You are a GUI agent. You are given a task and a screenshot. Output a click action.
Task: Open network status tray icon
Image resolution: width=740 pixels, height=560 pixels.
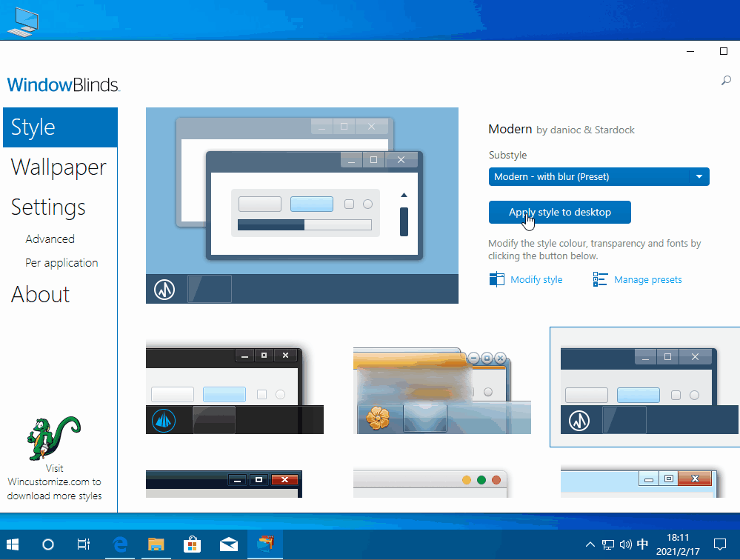point(608,545)
